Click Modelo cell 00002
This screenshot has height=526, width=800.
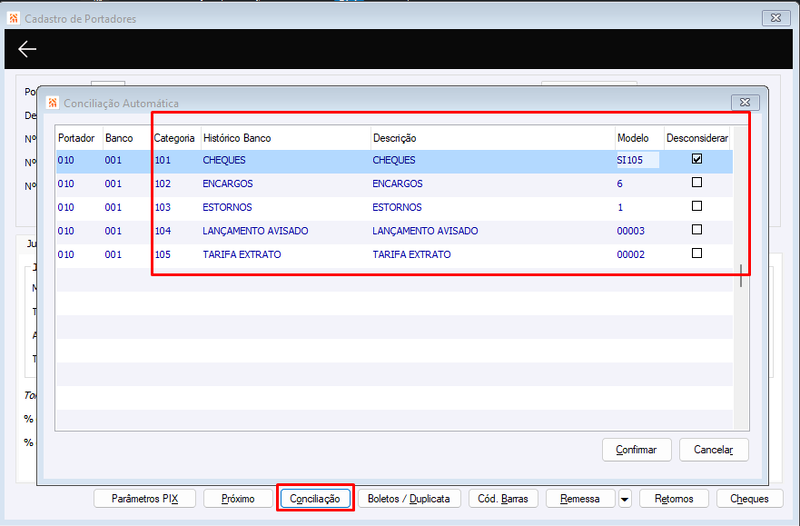631,254
